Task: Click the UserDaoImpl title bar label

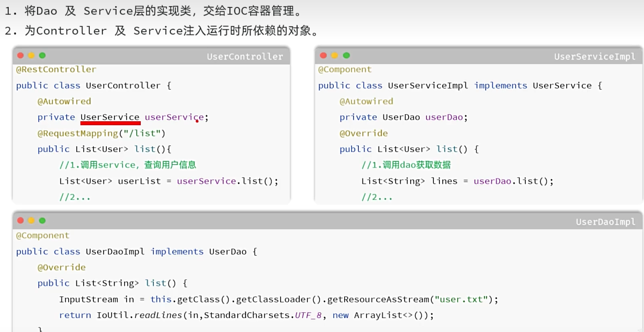Action: [x=605, y=222]
